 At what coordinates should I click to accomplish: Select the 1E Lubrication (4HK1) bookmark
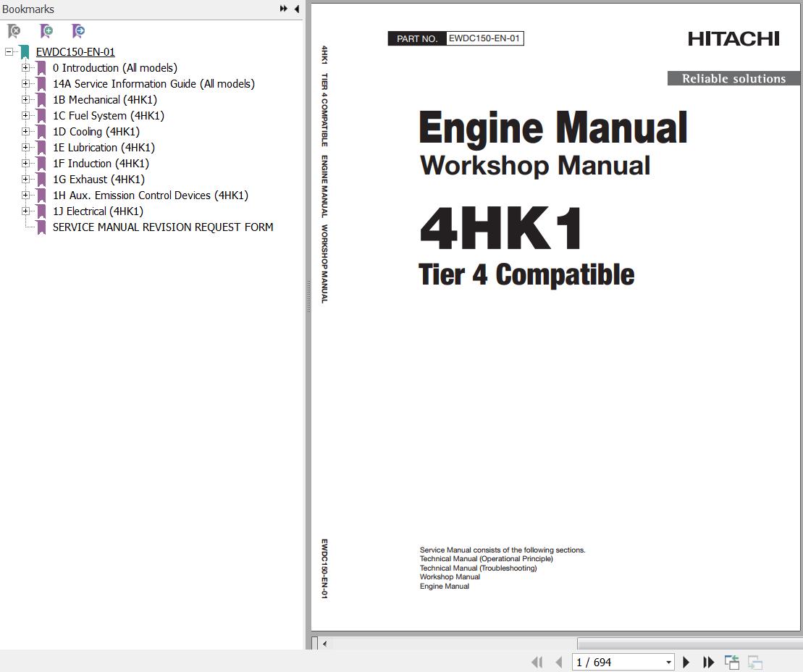[104, 147]
